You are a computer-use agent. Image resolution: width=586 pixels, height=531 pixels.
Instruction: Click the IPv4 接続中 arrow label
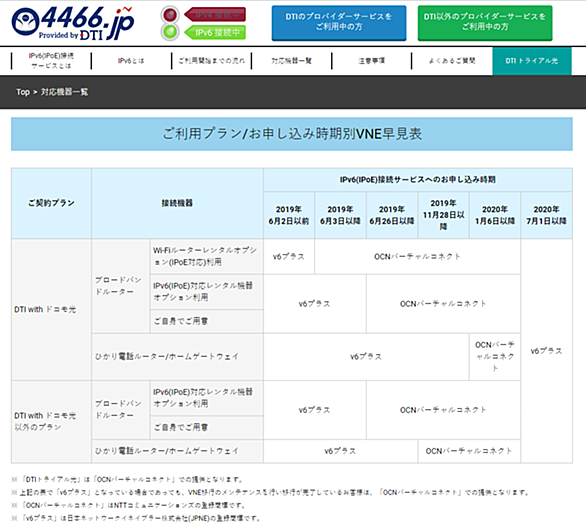pos(215,15)
